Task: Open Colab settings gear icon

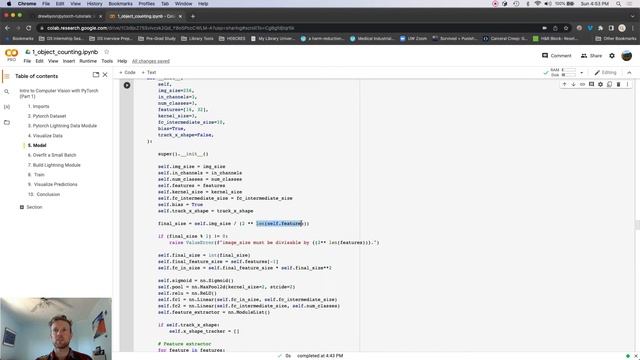Action: pos(612,56)
